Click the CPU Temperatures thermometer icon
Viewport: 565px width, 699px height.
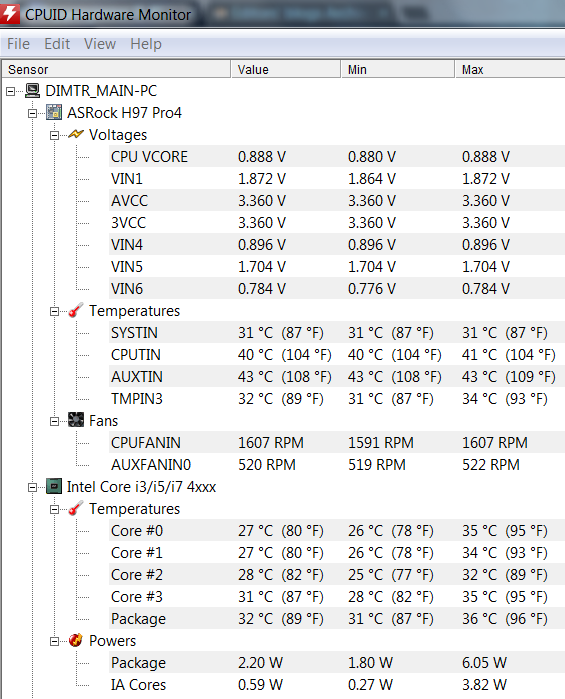coord(76,509)
